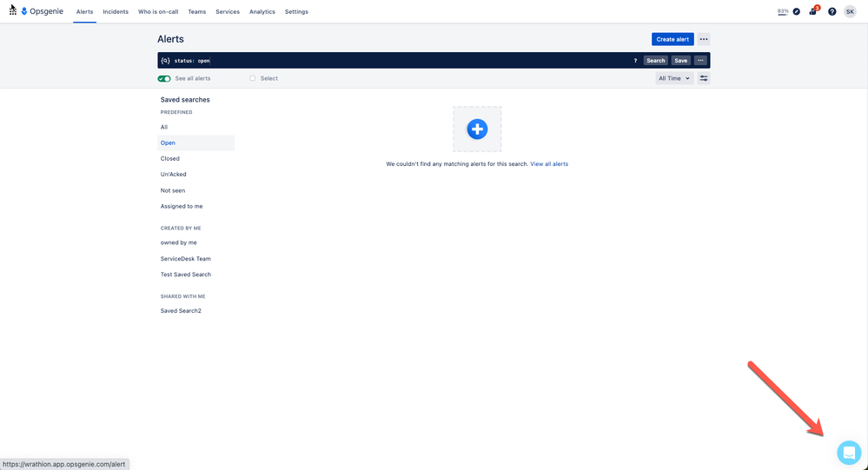The height and width of the screenshot is (470, 868).
Task: Open the SK user avatar menu
Action: click(850, 11)
